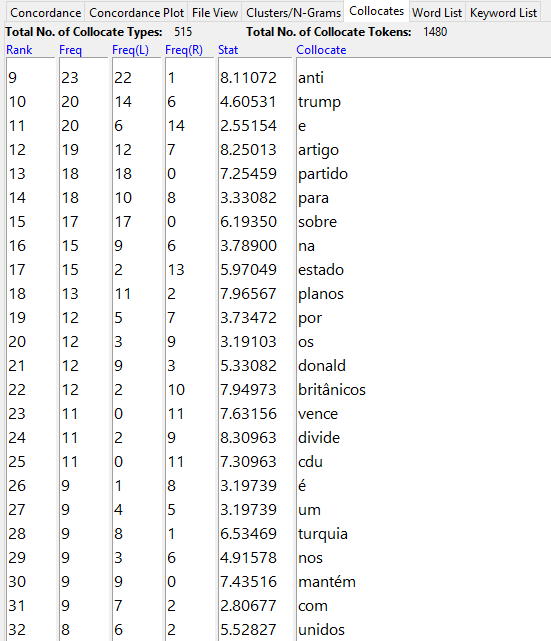Select the collocate word 'turquia'
The height and width of the screenshot is (641, 551).
point(323,533)
